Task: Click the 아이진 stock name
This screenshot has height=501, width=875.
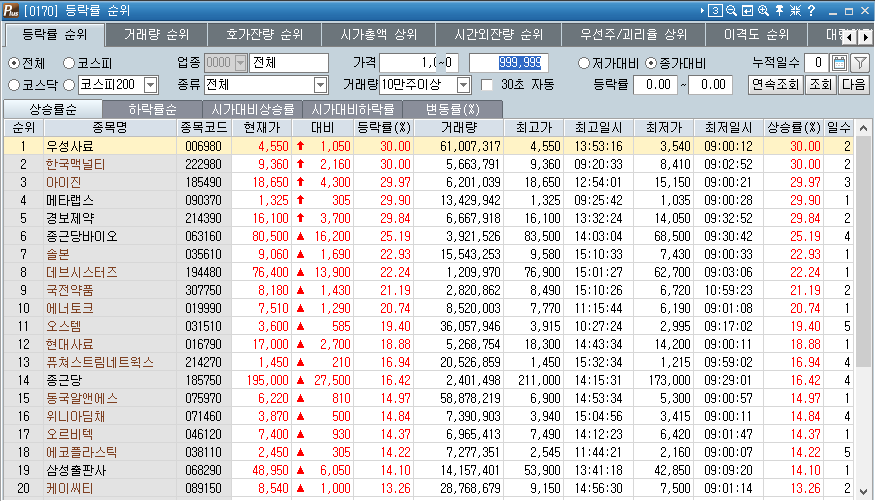Action: (x=63, y=182)
